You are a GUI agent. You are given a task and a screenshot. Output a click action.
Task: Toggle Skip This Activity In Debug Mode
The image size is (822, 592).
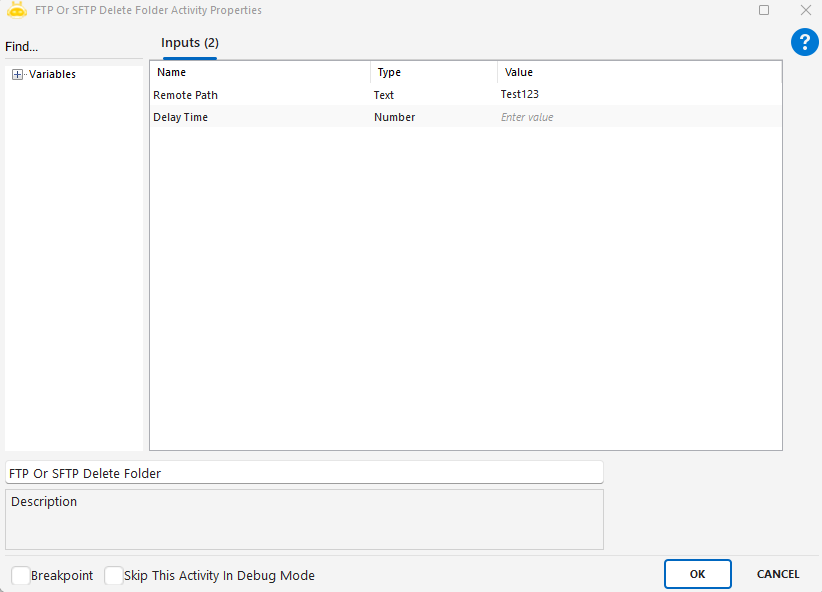113,575
